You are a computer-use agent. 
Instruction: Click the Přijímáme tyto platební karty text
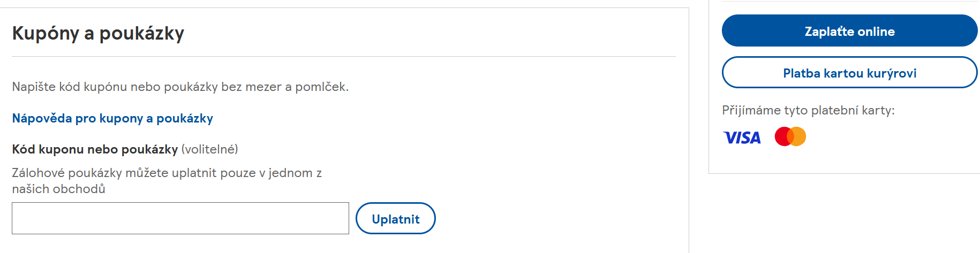(808, 110)
